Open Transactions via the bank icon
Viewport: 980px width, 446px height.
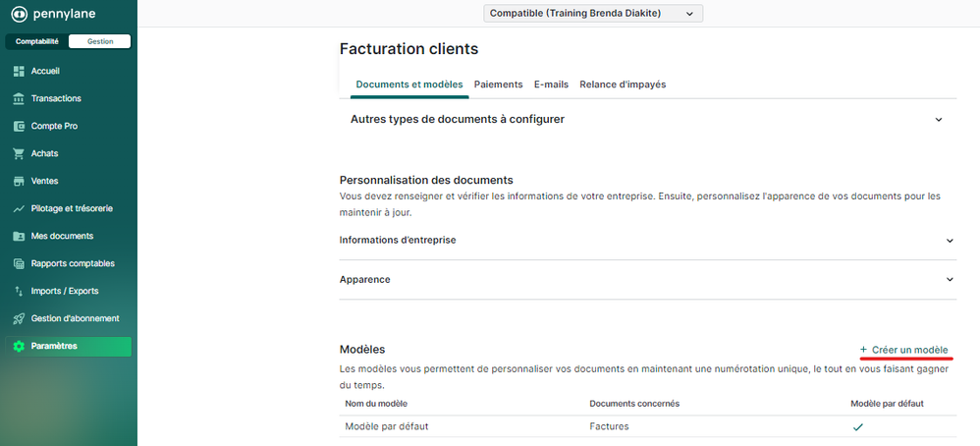[x=19, y=98]
